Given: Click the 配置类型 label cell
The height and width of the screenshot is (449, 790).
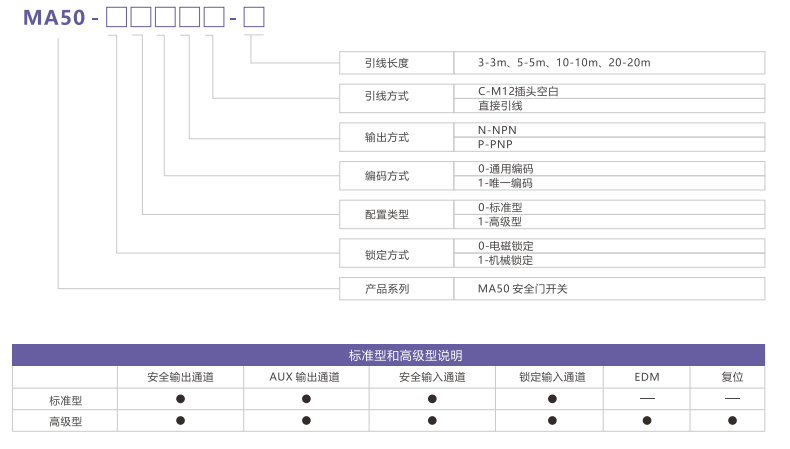Looking at the screenshot, I should point(397,215).
